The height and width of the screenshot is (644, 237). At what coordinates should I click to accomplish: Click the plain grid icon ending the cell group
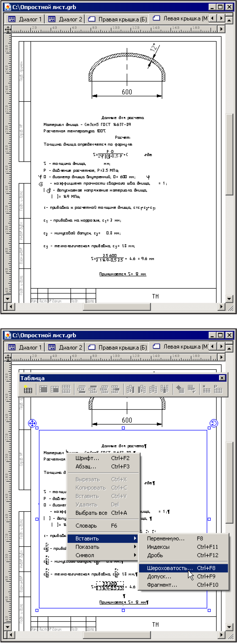[x=66, y=389]
